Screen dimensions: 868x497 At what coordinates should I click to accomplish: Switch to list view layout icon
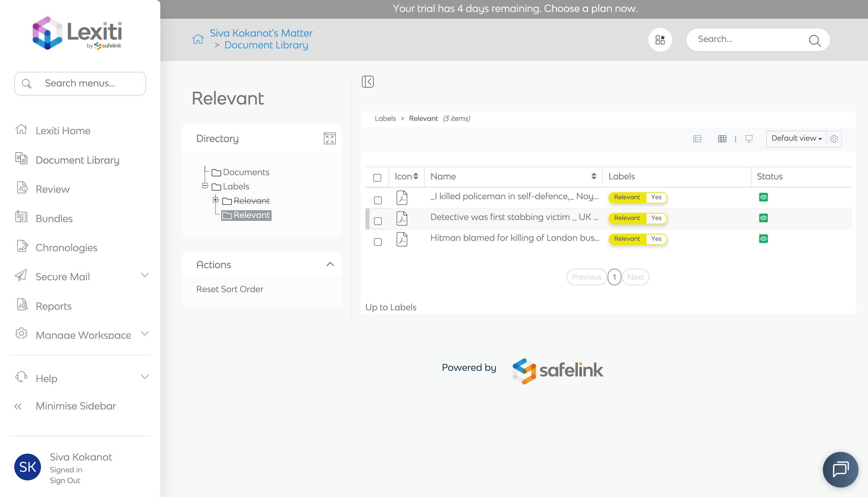point(697,139)
